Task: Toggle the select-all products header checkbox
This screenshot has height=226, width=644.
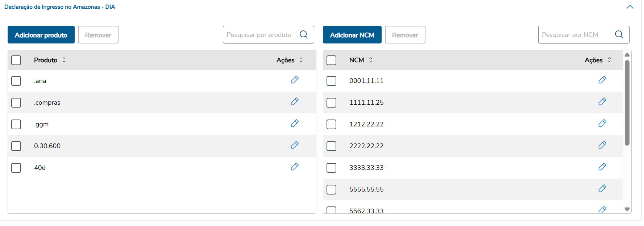Action: pyautogui.click(x=16, y=60)
